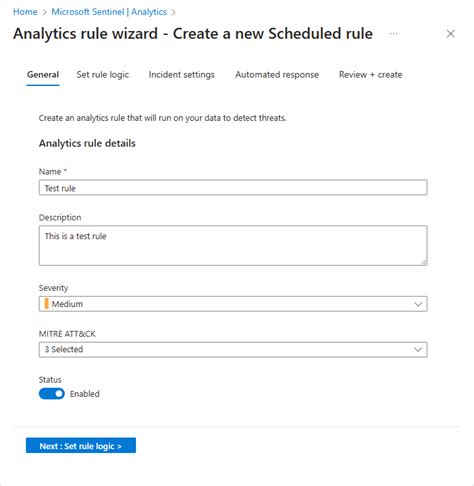The height and width of the screenshot is (486, 474).
Task: Click the 'Status' label
Action: (50, 380)
